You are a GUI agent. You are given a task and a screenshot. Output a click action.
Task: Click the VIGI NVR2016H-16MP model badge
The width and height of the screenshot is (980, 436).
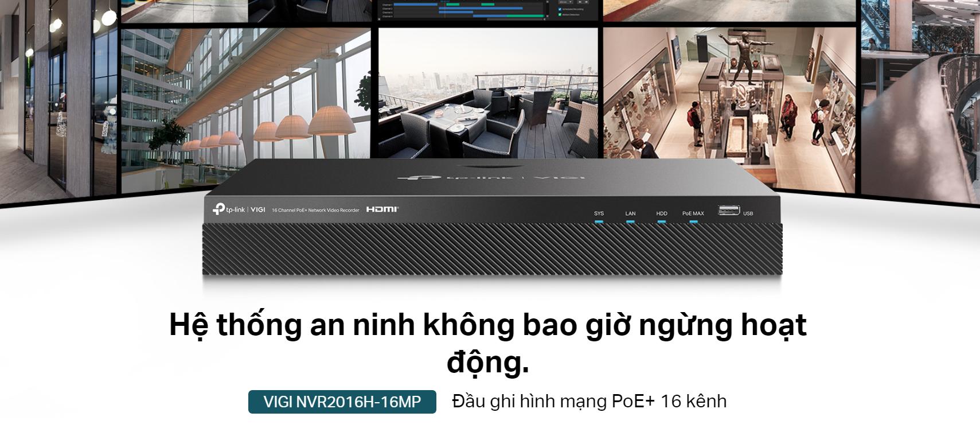[x=342, y=402]
